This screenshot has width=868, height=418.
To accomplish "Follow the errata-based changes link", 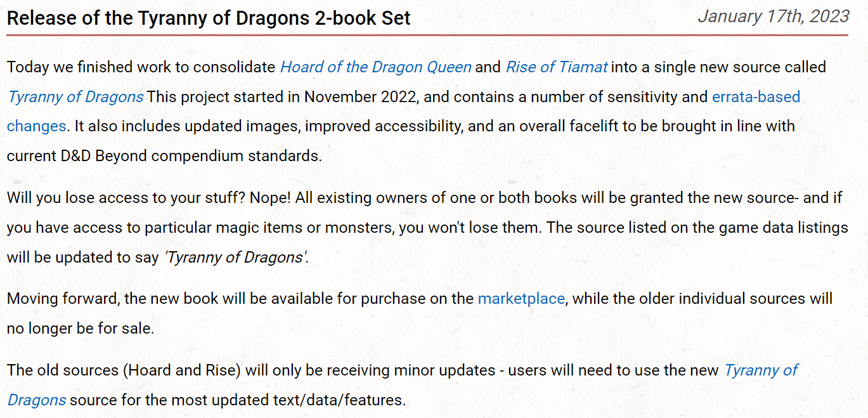I will pyautogui.click(x=756, y=97).
